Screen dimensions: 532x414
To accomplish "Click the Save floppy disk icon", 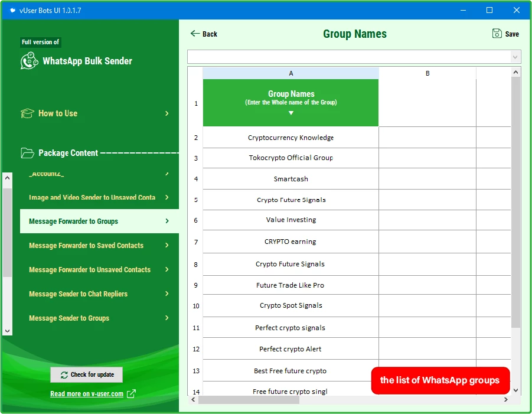I will pos(497,33).
